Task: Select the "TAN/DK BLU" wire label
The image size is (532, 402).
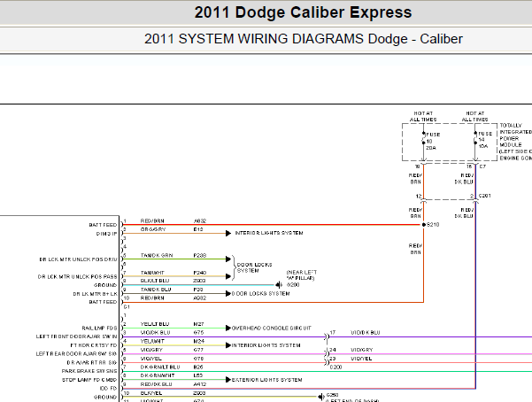Action: tap(156, 290)
